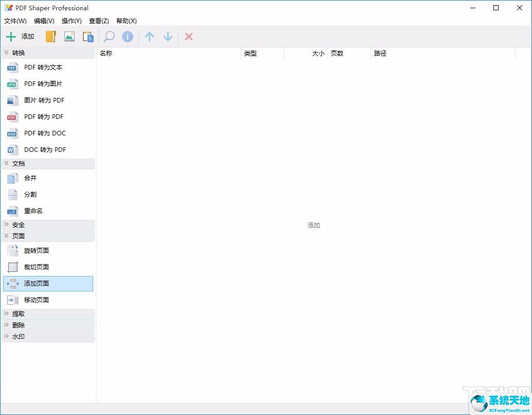The image size is (532, 415).
Task: Click the 添加 button in the toolbar
Action: (x=19, y=37)
